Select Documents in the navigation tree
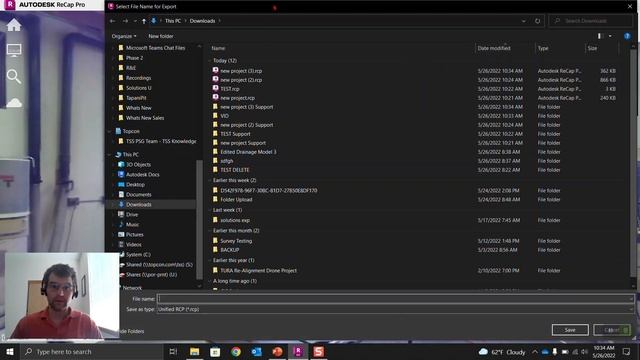 click(x=138, y=195)
